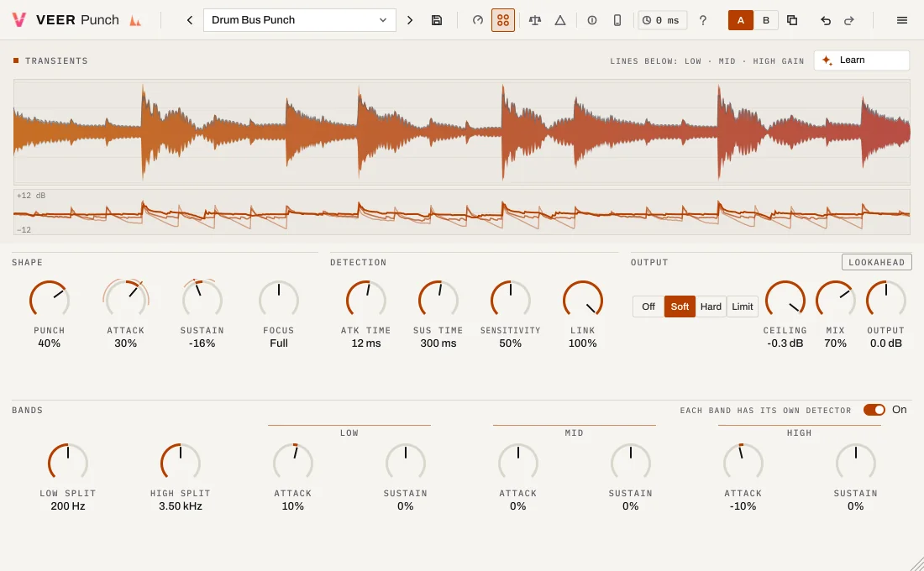Click the VEER logo icon
924x571 pixels.
coord(18,20)
